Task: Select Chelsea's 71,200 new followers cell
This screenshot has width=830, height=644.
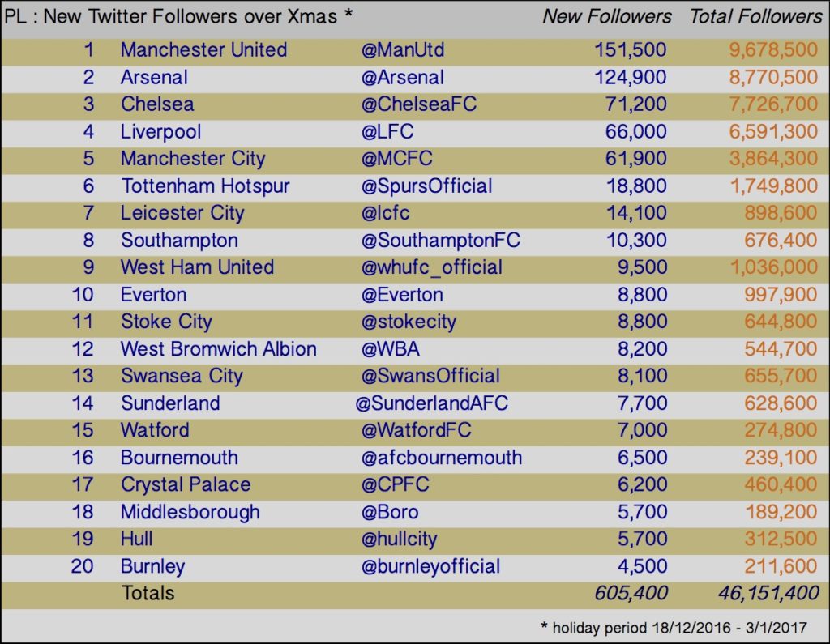Action: (635, 104)
